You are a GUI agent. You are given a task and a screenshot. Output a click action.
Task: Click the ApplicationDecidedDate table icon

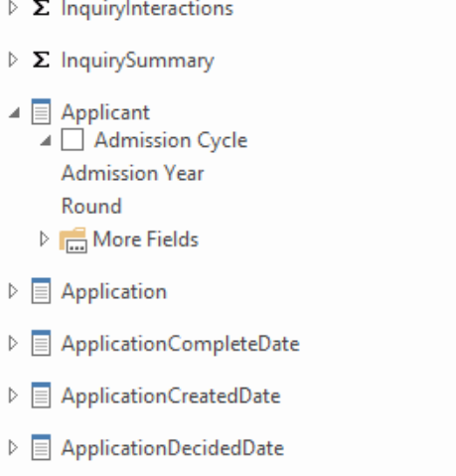[41, 447]
